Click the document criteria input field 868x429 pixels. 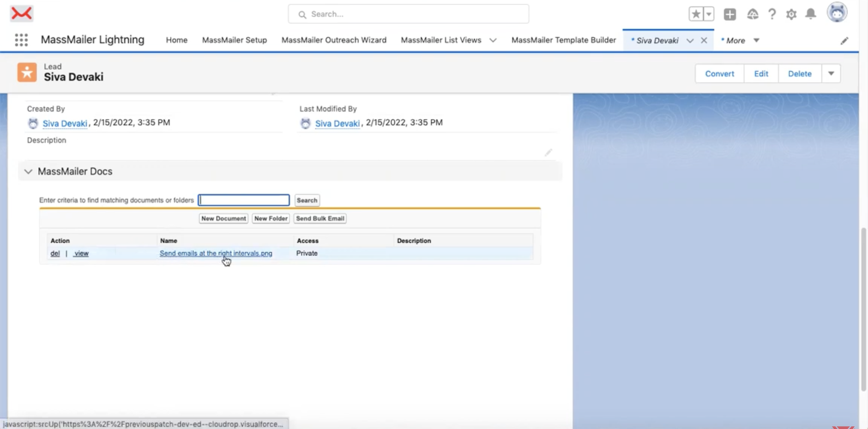[x=244, y=200]
